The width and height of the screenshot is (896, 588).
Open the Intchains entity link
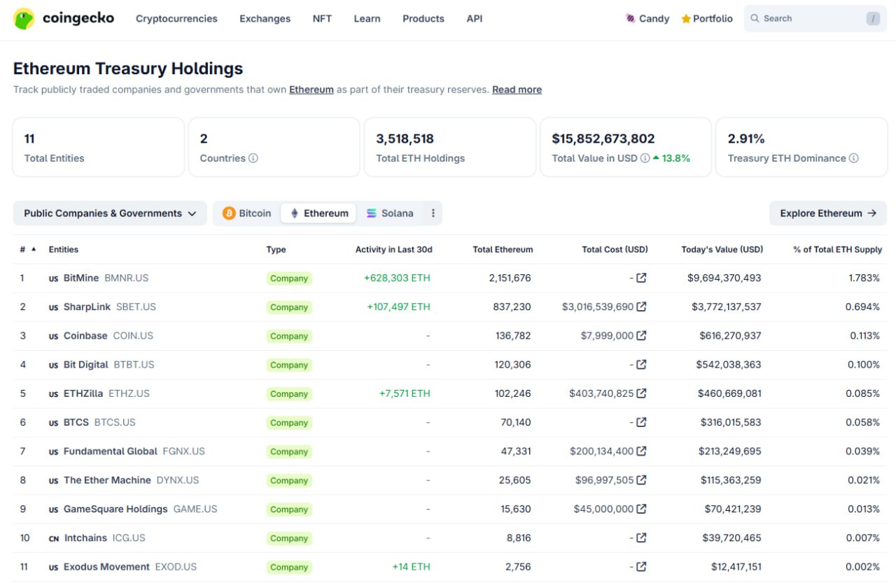coord(85,538)
